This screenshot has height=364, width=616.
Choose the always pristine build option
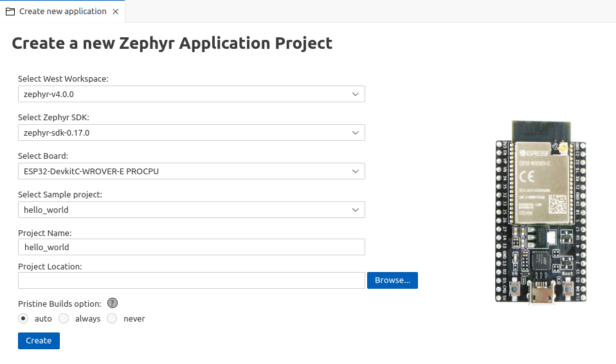tap(64, 318)
